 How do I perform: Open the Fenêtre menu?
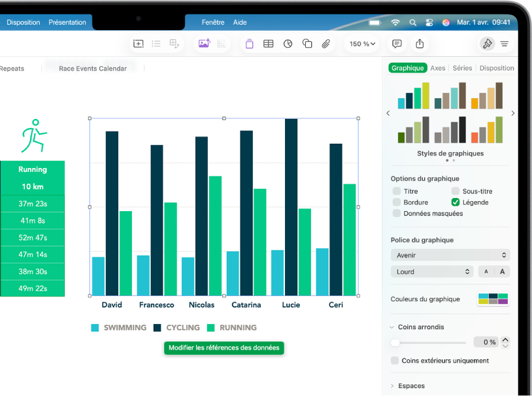point(212,22)
